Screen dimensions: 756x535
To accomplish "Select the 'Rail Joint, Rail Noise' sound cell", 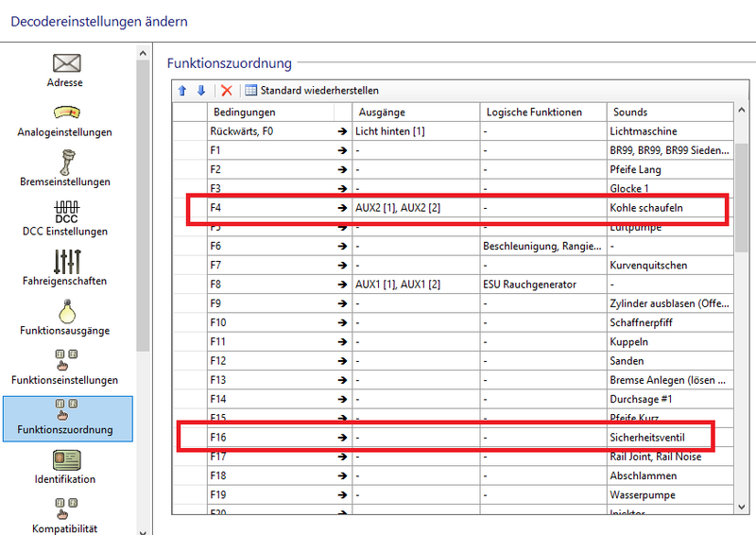I will (670, 457).
